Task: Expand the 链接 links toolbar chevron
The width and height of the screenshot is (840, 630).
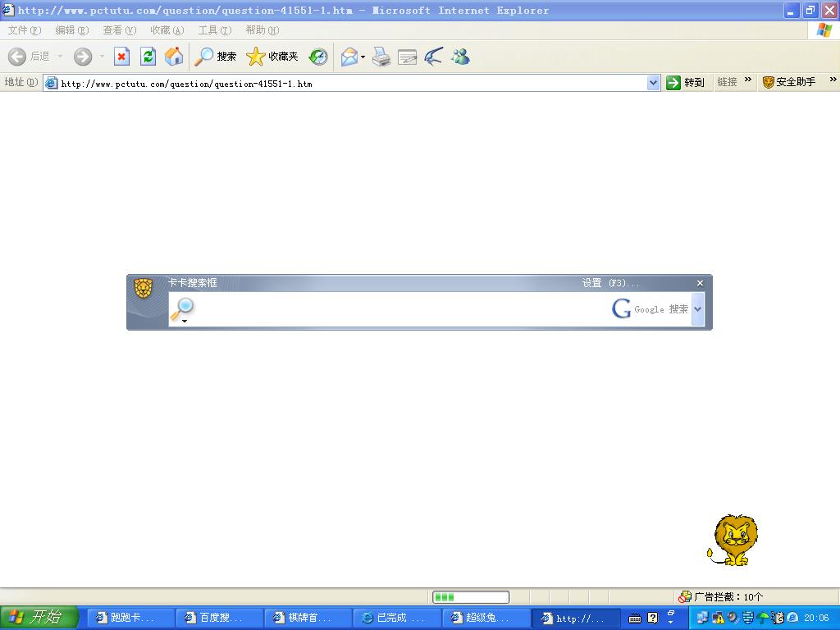Action: tap(748, 80)
